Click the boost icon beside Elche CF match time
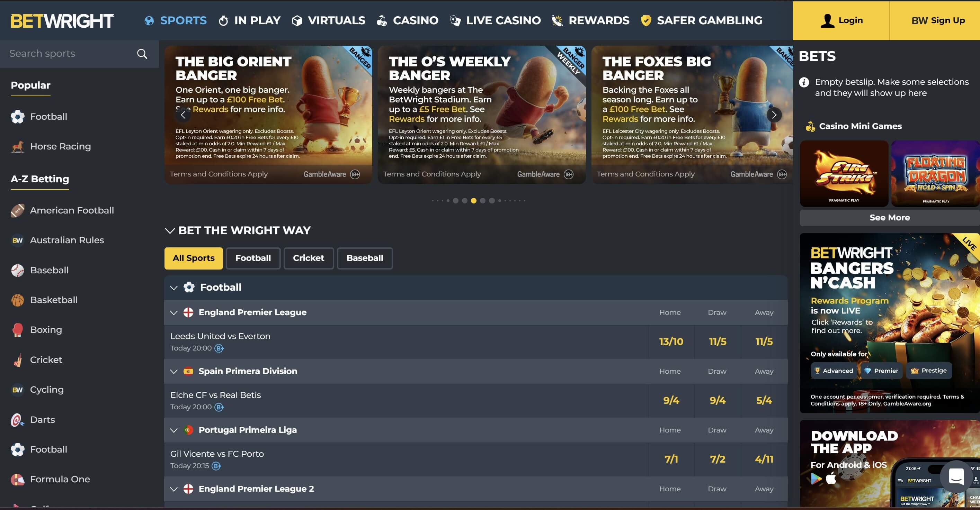Image resolution: width=980 pixels, height=510 pixels. tap(219, 407)
